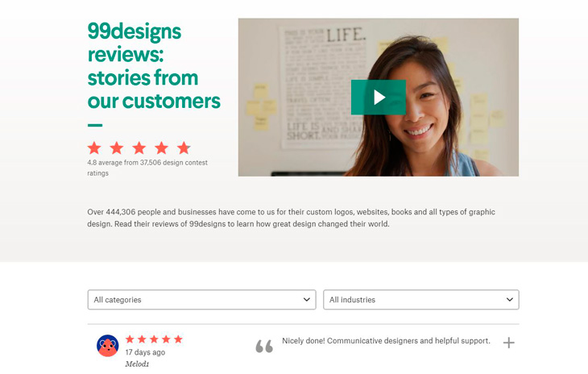
Task: Click Melod1's round avatar icon
Action: pos(107,346)
